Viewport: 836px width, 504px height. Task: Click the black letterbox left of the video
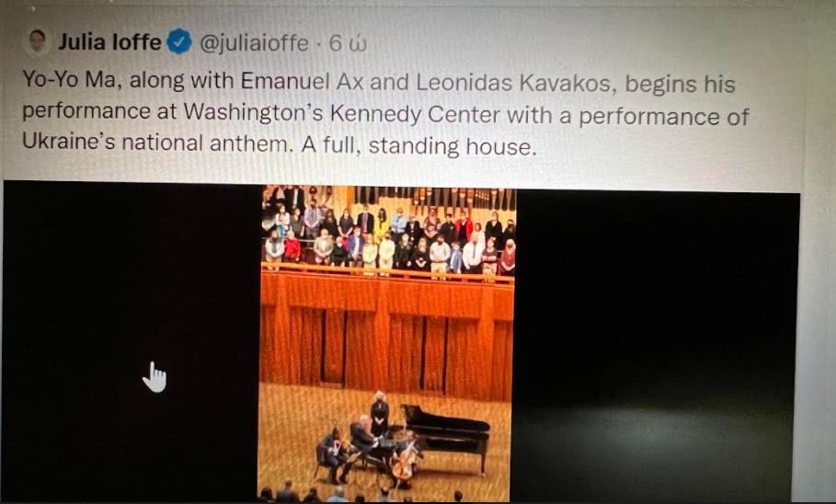tap(131, 341)
